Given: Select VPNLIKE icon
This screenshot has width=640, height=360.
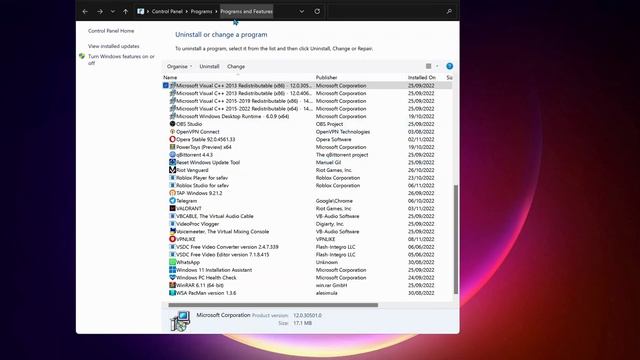Looking at the screenshot, I should pos(172,239).
